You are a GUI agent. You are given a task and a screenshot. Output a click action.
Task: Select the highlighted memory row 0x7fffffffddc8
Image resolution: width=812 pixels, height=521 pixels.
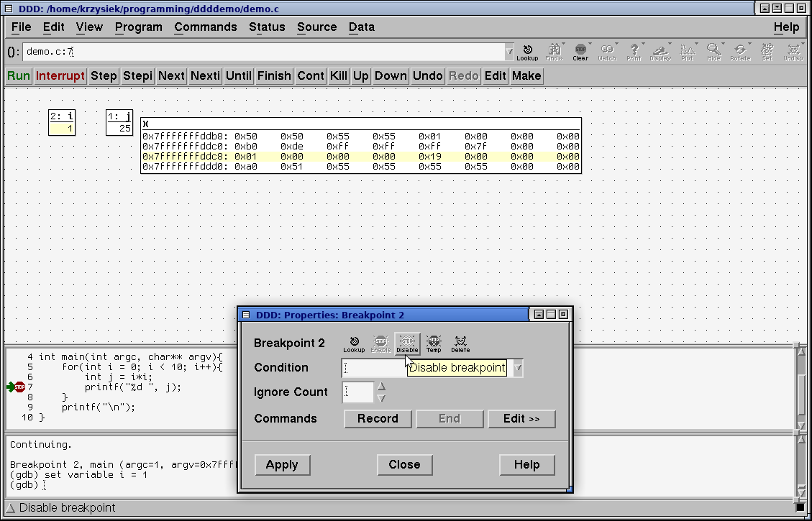(x=361, y=156)
